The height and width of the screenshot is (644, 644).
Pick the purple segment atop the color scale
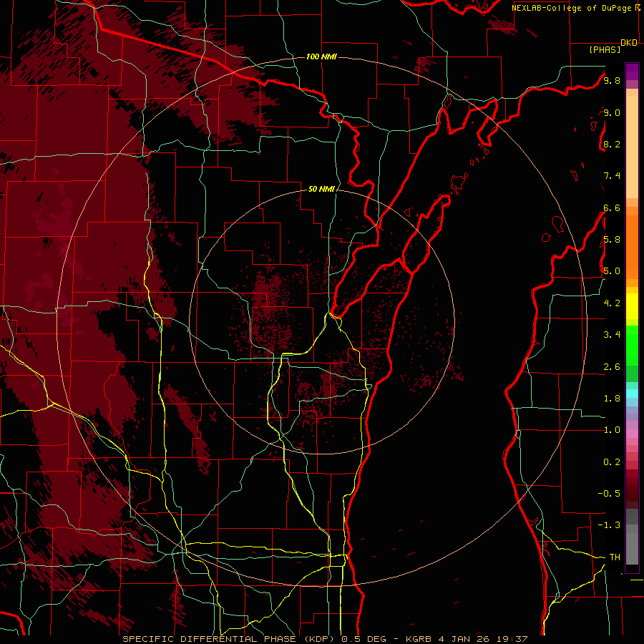632,72
